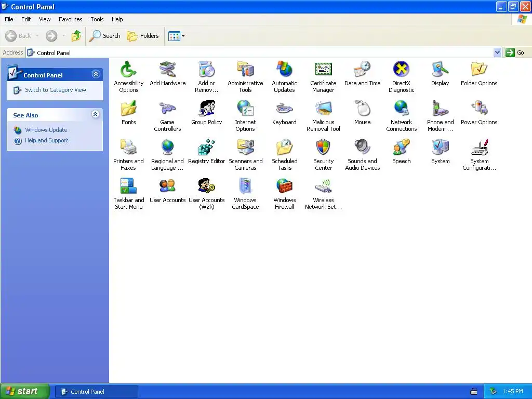Click the system tray clock

point(513,392)
